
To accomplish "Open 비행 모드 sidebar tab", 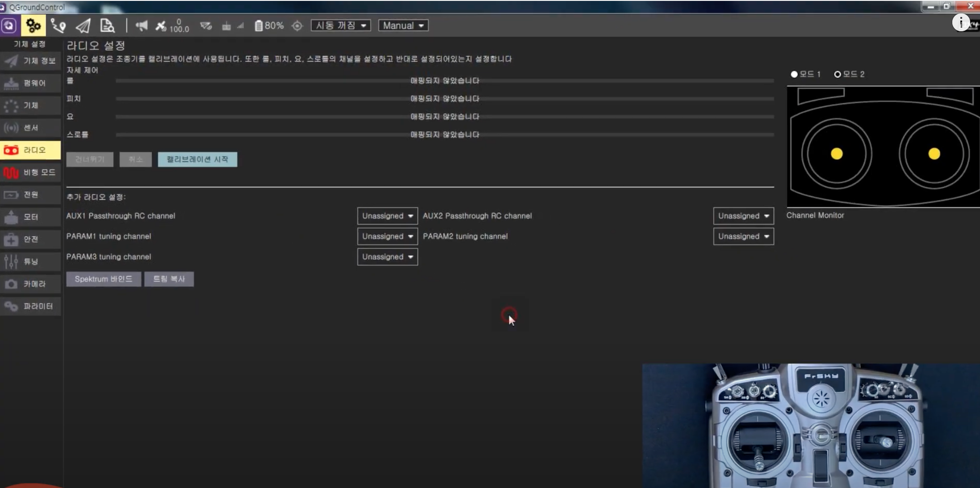I will [x=30, y=172].
